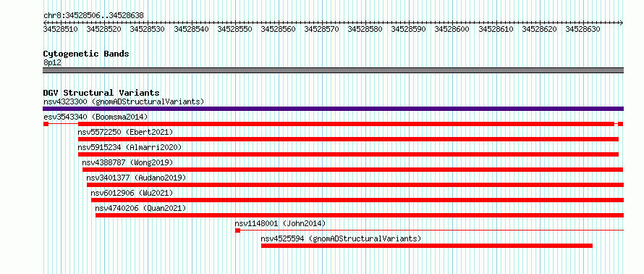
Task: Open variant nsv1148001 (John2014) label
Action: pyautogui.click(x=280, y=223)
